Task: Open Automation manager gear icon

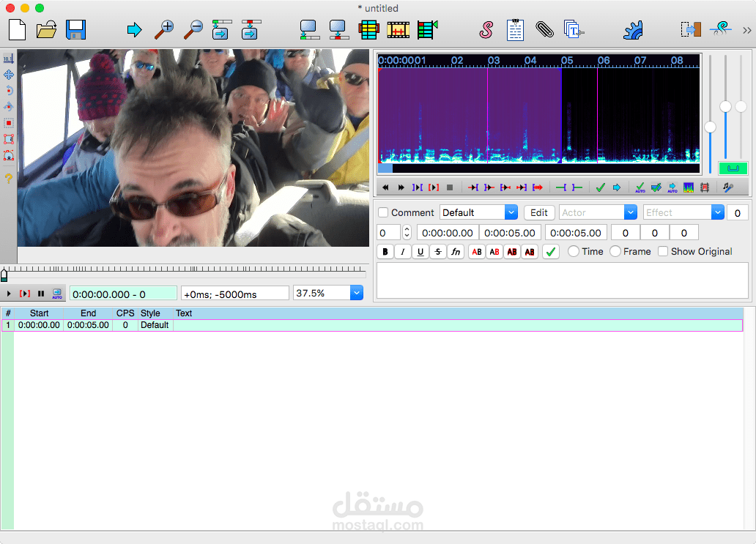Action: tap(633, 30)
